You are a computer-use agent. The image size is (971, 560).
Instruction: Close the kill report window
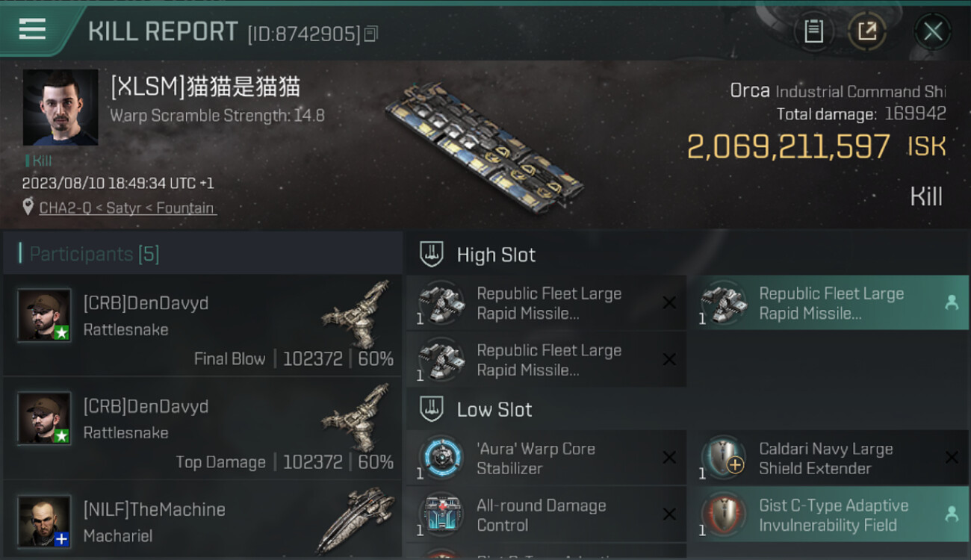tap(932, 31)
